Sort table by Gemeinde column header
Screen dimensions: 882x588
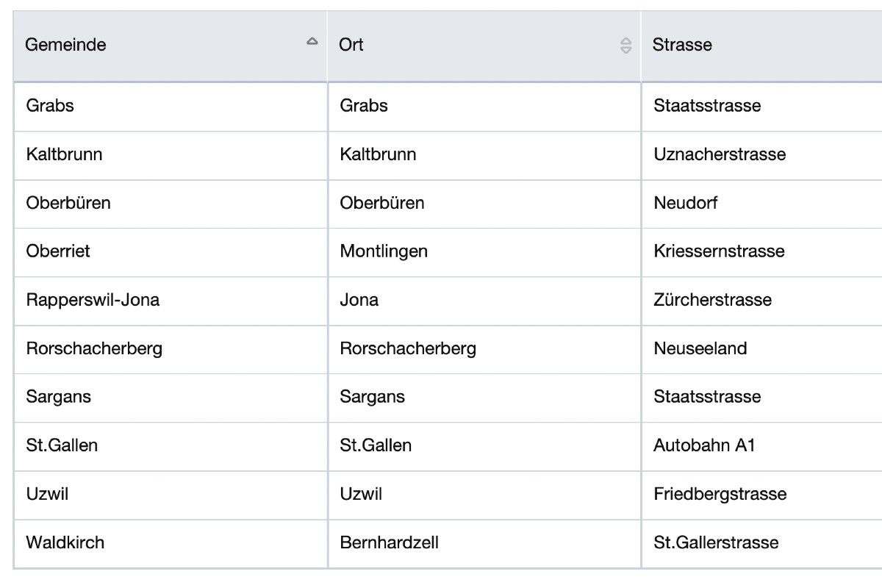point(66,45)
